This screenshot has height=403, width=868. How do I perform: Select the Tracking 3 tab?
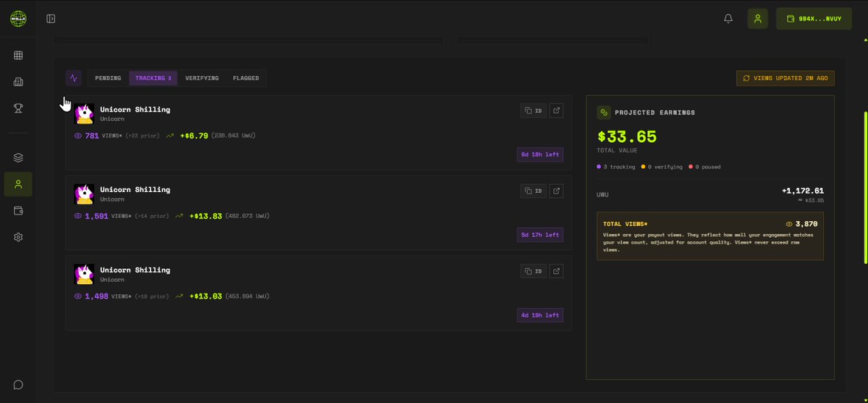[x=153, y=78]
